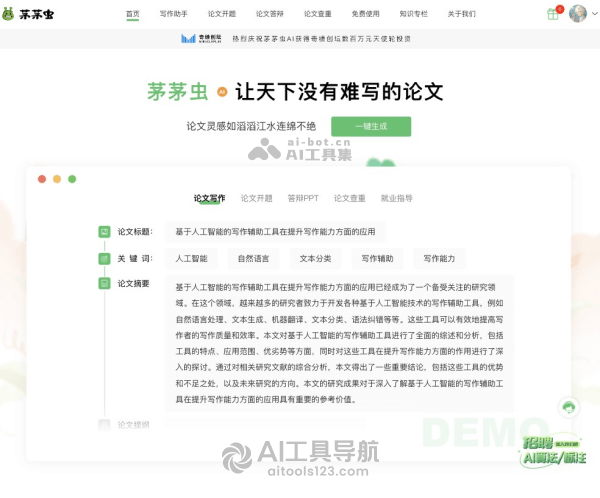600x498 pixels.
Task: Open 论文开题 in top navigation
Action: pos(222,14)
